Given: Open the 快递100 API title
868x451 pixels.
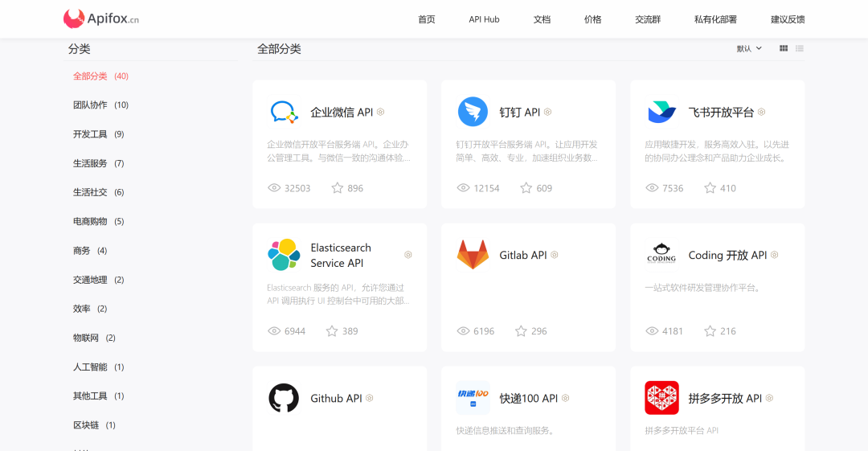Looking at the screenshot, I should click(528, 399).
